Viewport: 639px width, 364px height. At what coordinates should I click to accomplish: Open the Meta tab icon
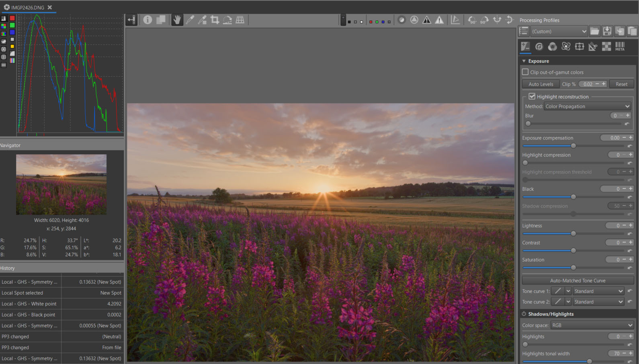[x=620, y=47]
